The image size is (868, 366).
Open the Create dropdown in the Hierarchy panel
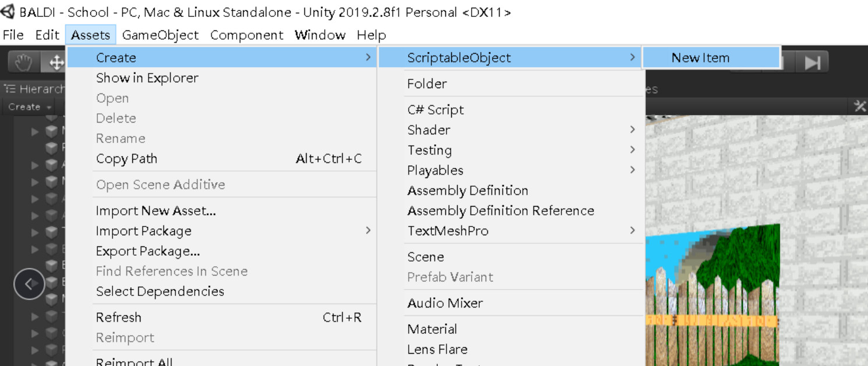tap(28, 107)
